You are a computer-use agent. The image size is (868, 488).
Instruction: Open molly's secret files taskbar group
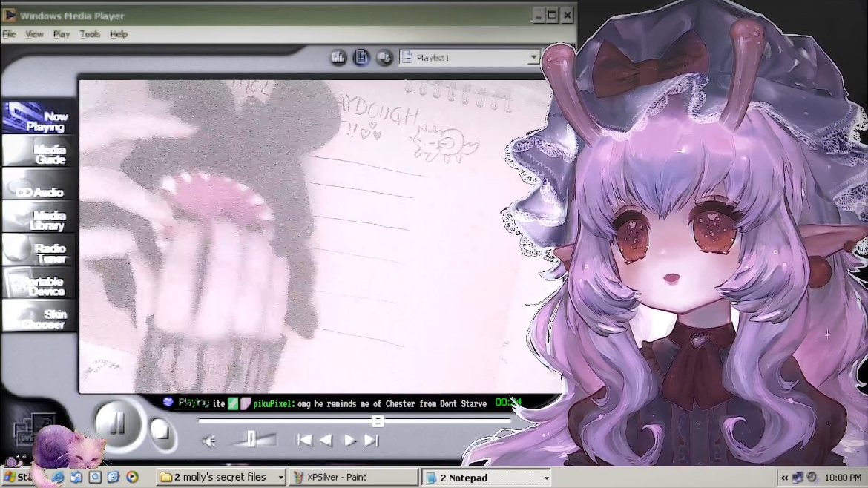[x=221, y=477]
